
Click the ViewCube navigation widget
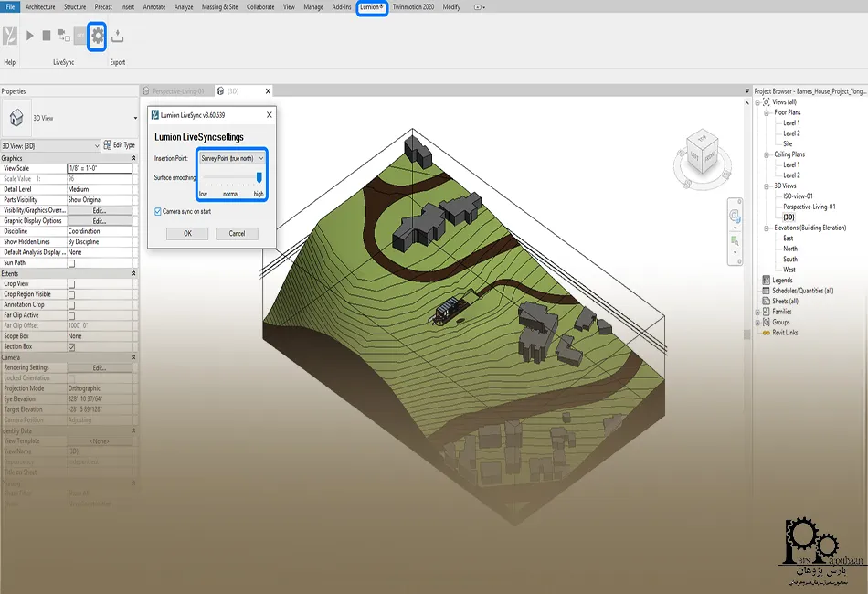[701, 155]
